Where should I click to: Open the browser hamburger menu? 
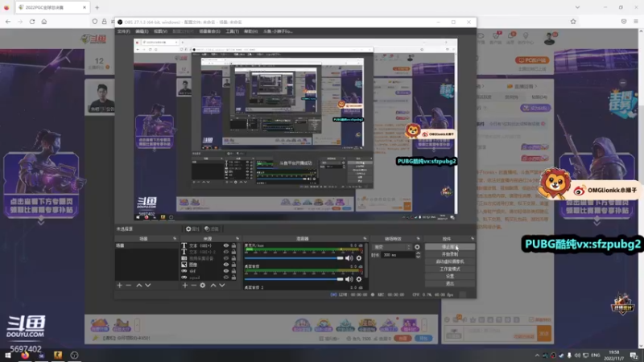click(x=636, y=22)
